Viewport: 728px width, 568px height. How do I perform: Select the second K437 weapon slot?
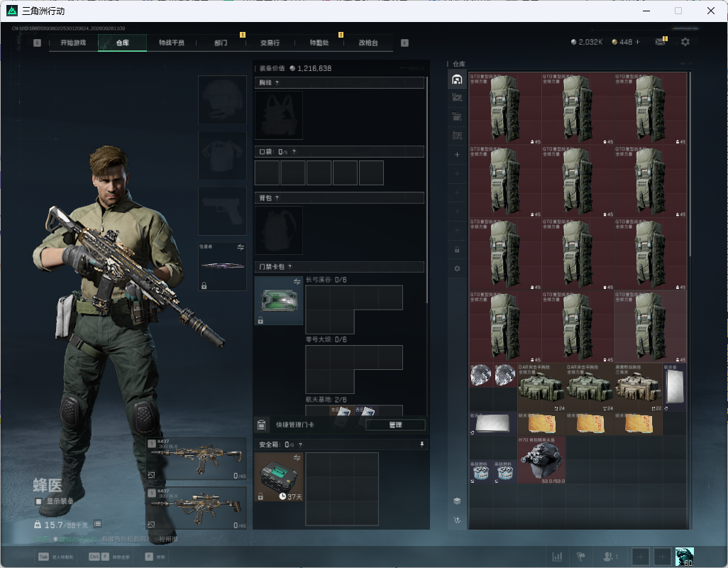[197, 508]
